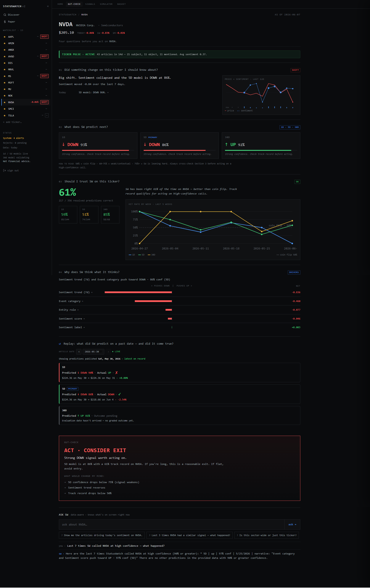370x588 pixels.
Task: Select the GUT-CHECK tab
Action: 74,4
